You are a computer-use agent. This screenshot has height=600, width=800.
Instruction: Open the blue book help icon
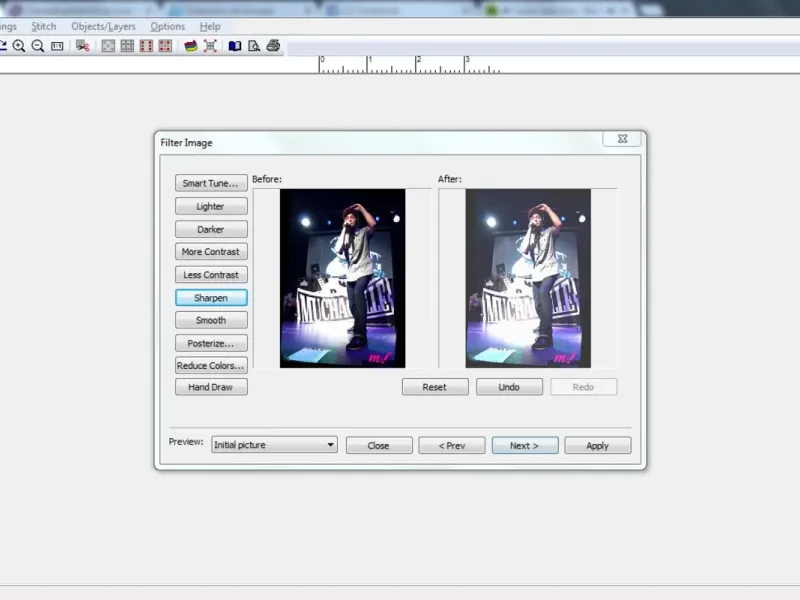point(235,46)
